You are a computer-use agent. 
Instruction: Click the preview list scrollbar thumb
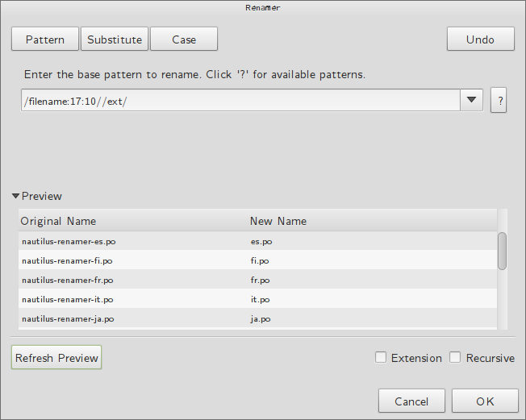(502, 251)
